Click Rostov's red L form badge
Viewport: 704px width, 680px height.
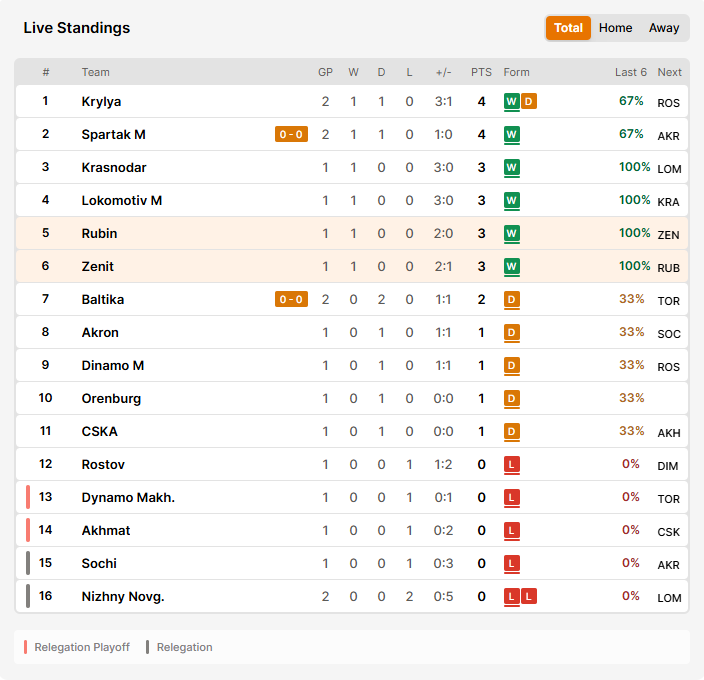(511, 465)
